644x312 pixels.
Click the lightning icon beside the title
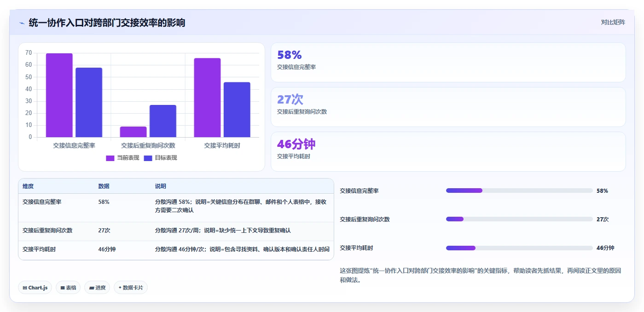click(22, 23)
